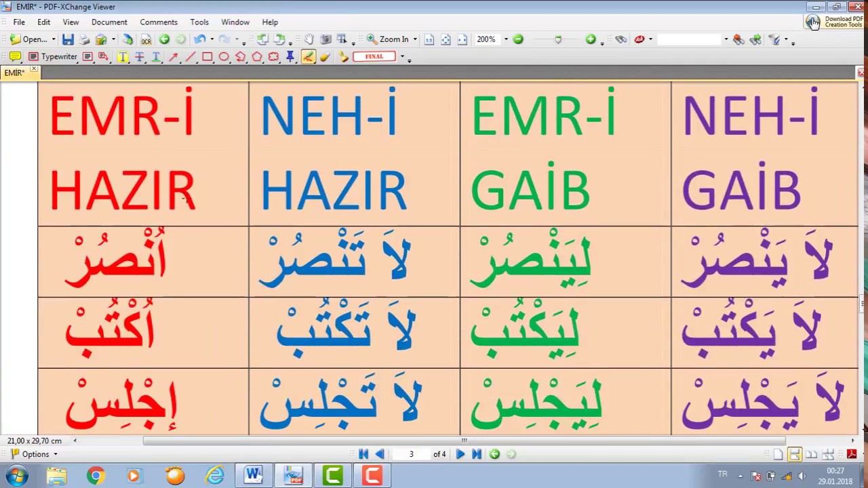
Task: Open the stamp selection dropdown arrow
Action: point(402,57)
